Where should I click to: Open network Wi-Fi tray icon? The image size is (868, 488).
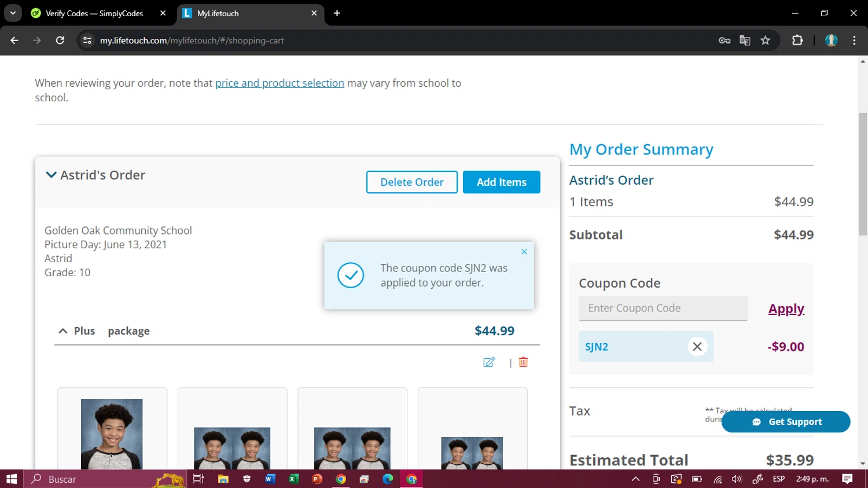click(718, 479)
